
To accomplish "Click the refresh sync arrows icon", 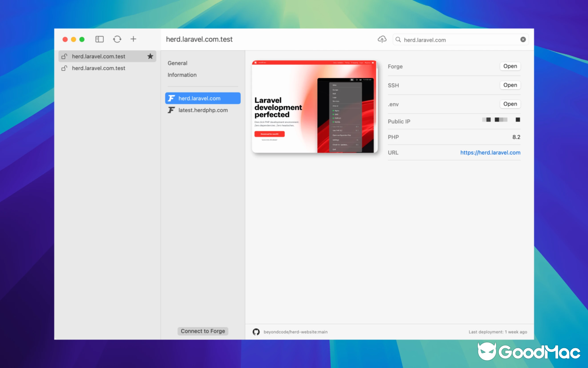I will pos(117,40).
